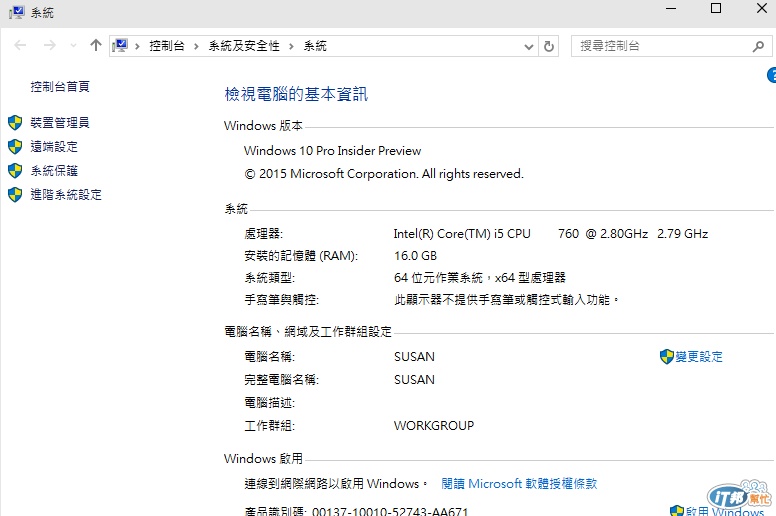
Task: Click the computer icon in the address bar
Action: (x=120, y=46)
